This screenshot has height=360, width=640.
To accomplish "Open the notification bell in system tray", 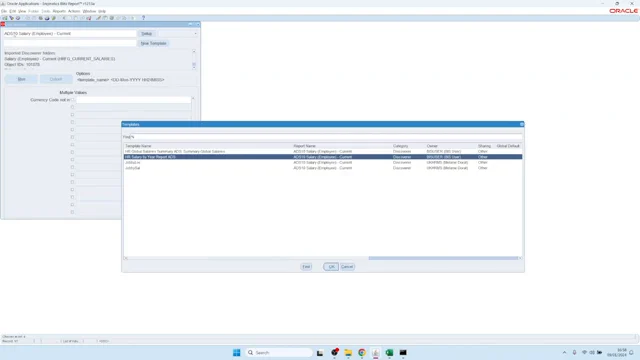I will pos(631,352).
